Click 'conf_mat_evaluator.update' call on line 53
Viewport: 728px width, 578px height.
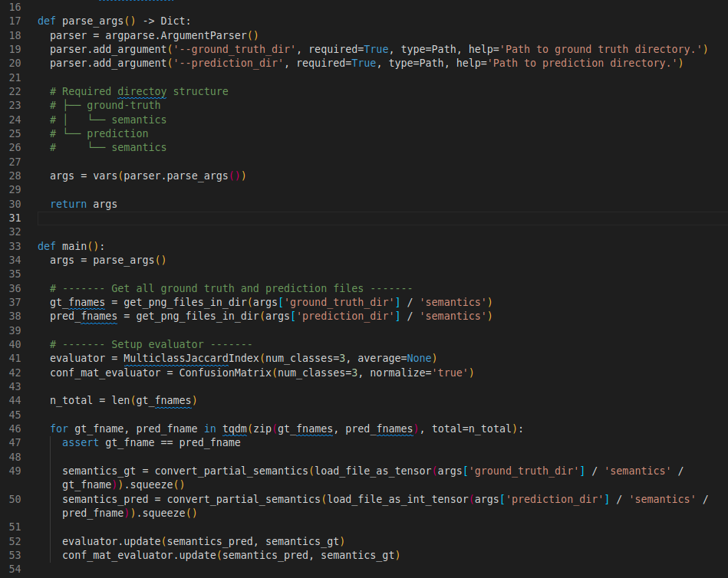coord(140,555)
